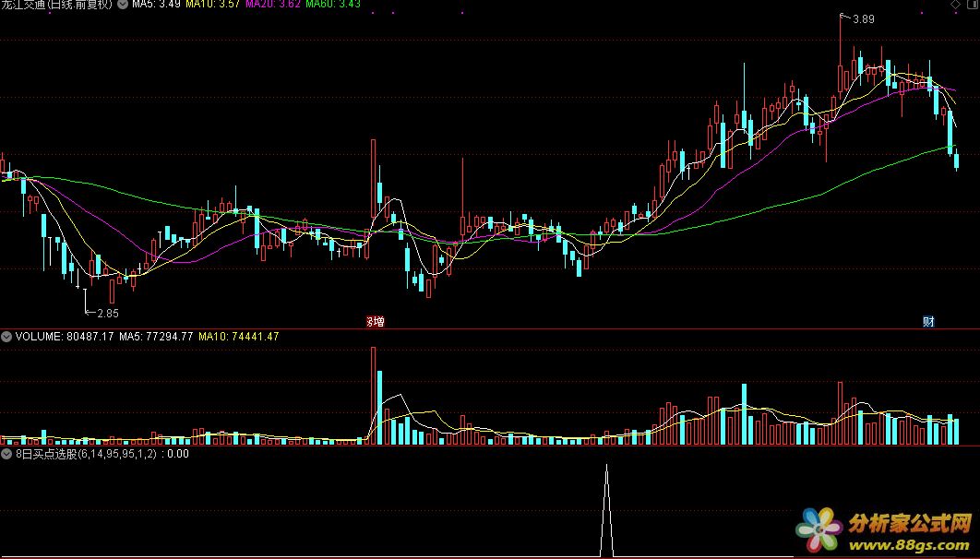Open the 8日买点选股 indicator dropdown arrow
This screenshot has height=559, width=980.
point(6,454)
